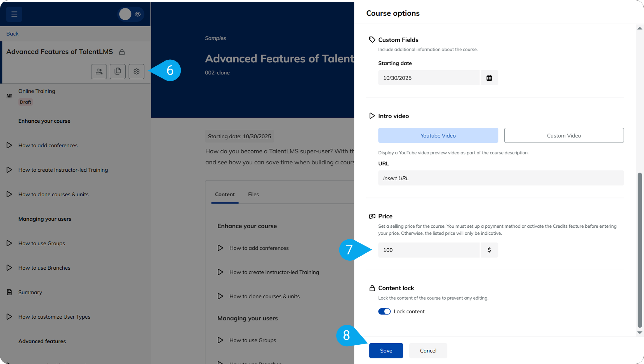Select the Custom Video option

tap(564, 136)
